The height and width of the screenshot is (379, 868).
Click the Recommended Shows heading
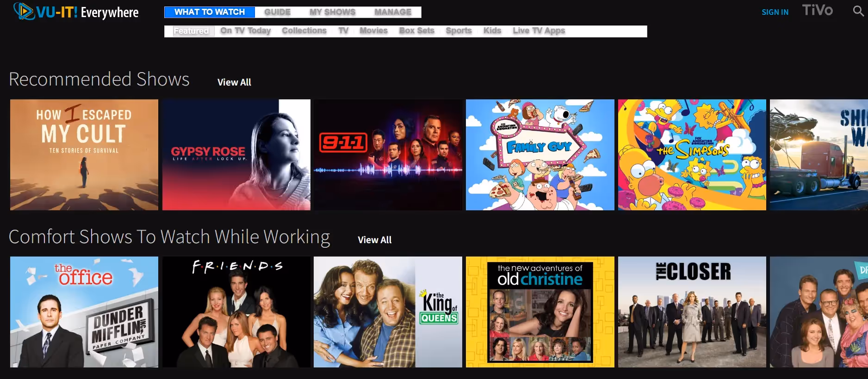[x=99, y=79]
